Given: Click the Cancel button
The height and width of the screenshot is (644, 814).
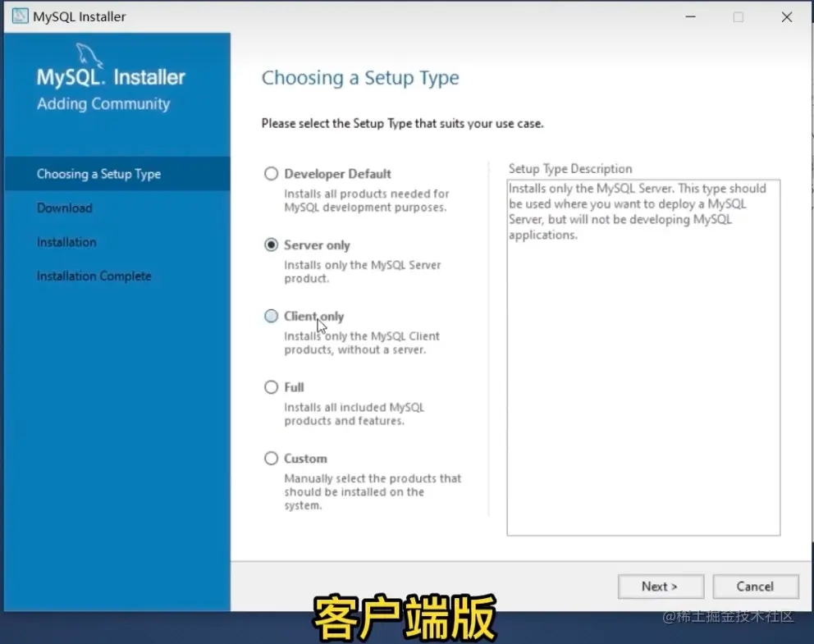Looking at the screenshot, I should point(756,587).
